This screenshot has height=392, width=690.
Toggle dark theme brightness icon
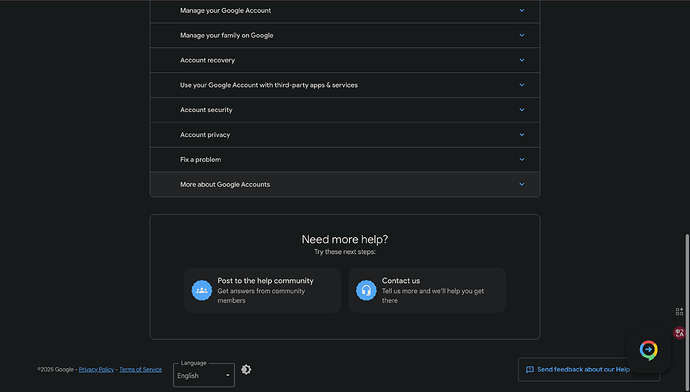pos(246,370)
